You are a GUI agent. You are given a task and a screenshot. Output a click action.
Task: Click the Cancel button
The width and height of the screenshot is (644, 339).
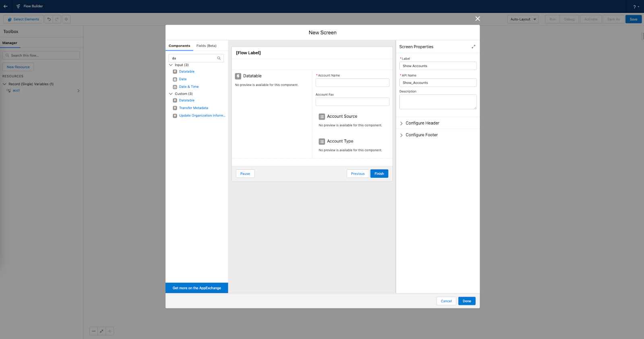pyautogui.click(x=446, y=301)
